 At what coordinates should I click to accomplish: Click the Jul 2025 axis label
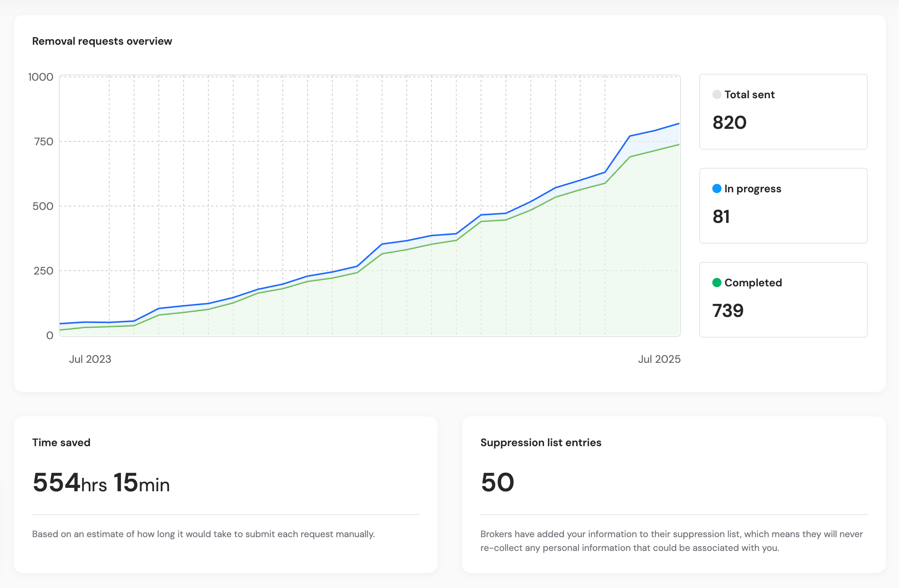click(659, 359)
